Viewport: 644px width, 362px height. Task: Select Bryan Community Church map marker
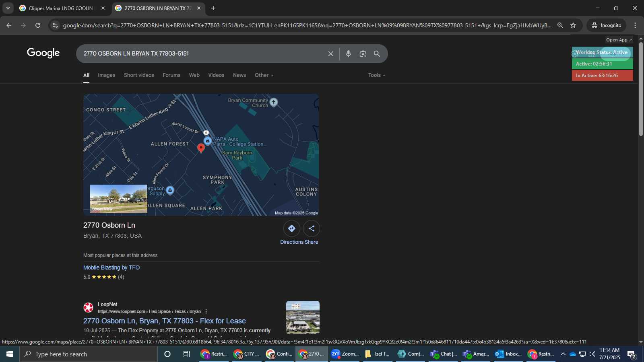(x=274, y=102)
